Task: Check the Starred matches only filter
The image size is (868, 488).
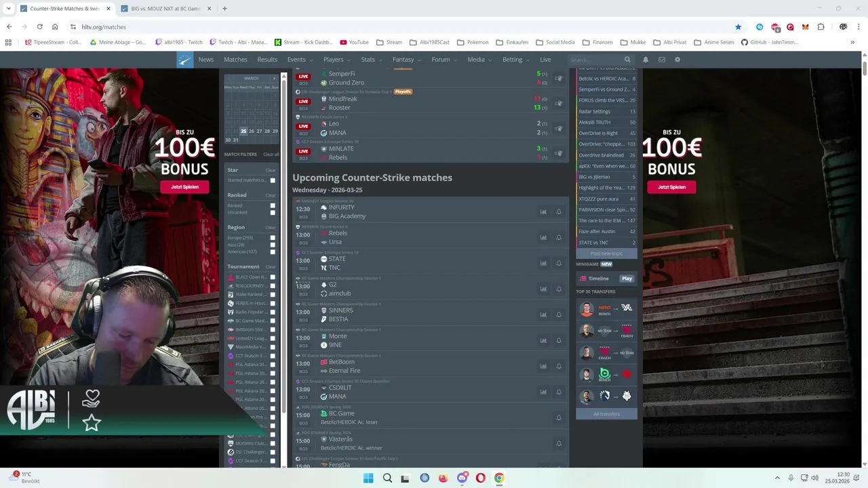Action: coord(273,180)
